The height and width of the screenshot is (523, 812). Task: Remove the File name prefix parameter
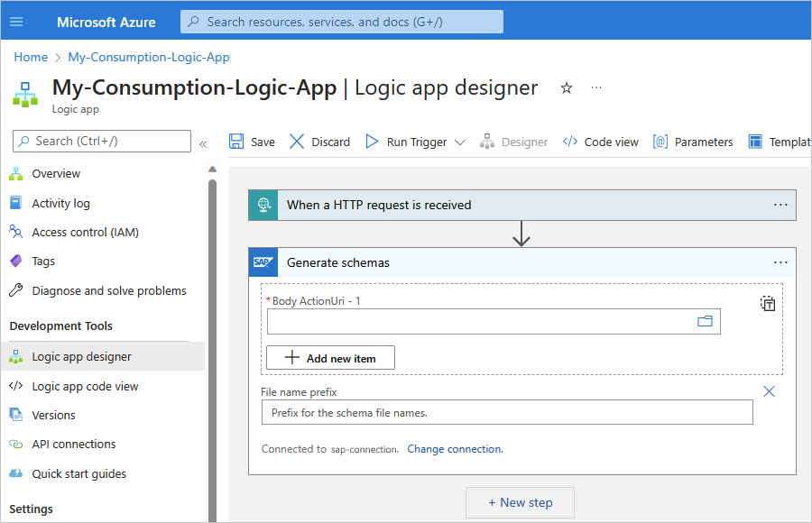769,391
